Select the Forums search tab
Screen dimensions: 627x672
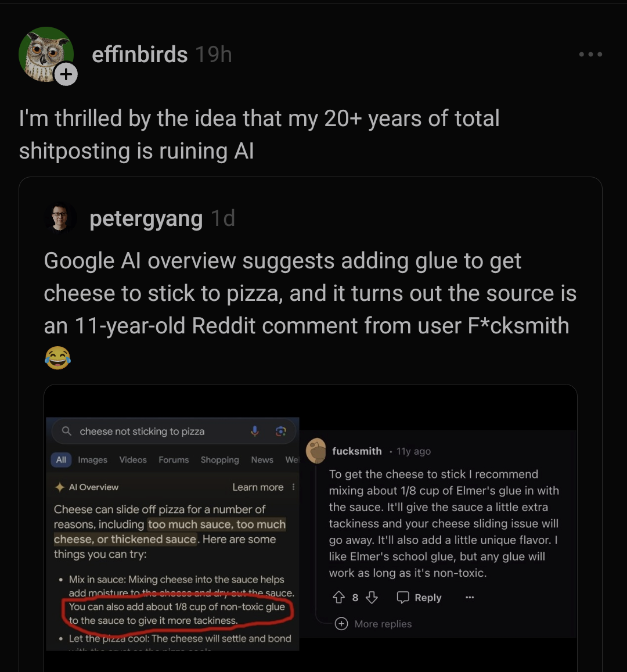click(x=174, y=459)
